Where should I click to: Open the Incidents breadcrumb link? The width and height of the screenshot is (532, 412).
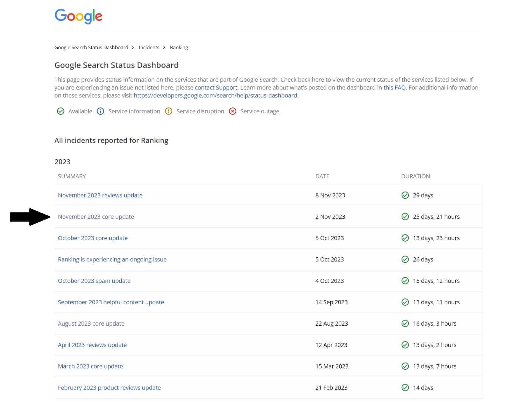[149, 47]
